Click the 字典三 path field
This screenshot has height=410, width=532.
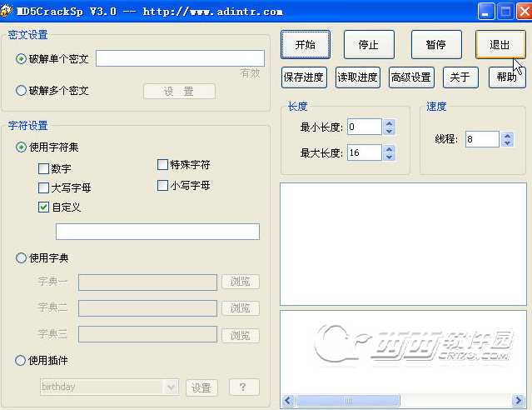point(147,334)
